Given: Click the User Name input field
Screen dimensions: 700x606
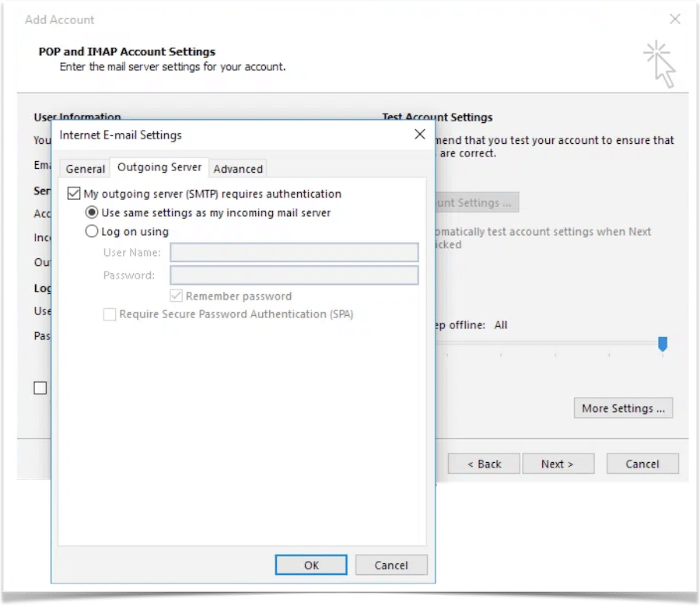Looking at the screenshot, I should 294,252.
